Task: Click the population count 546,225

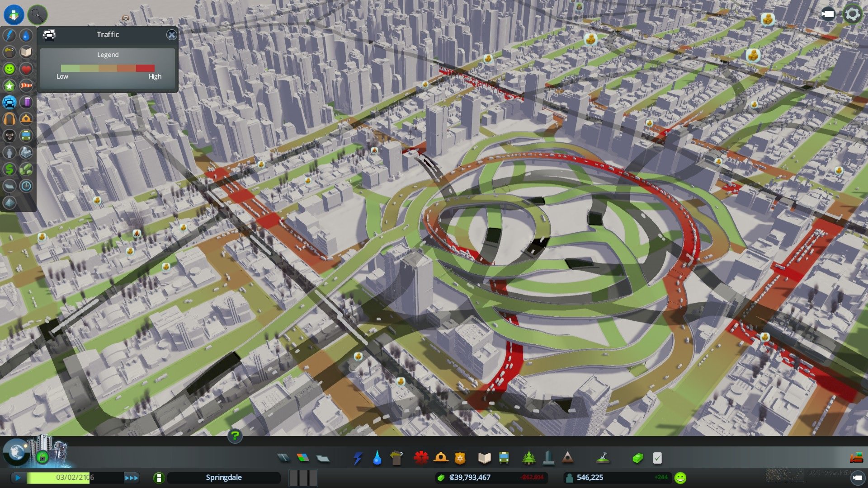Action: (x=590, y=478)
